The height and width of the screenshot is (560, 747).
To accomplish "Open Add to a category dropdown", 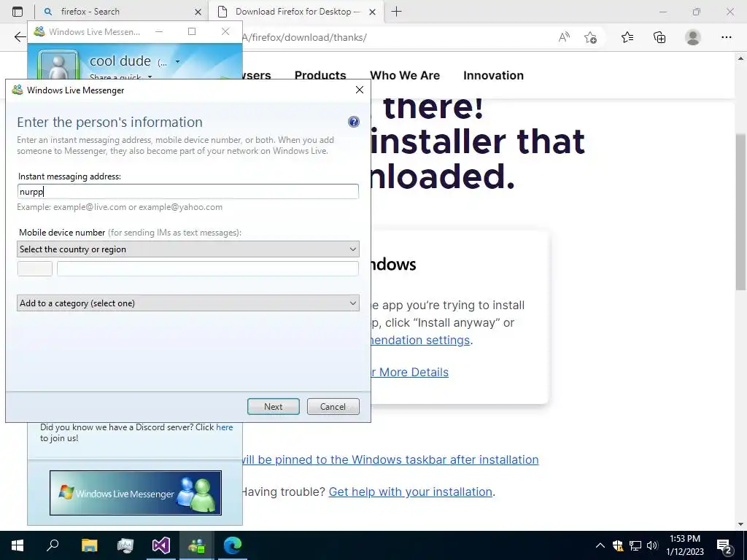I will (x=188, y=303).
